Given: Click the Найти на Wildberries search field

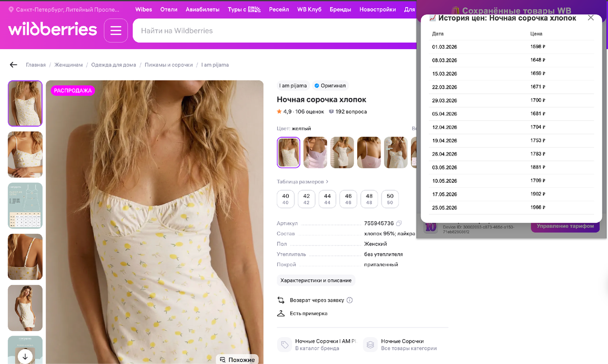Looking at the screenshot, I should [x=274, y=31].
